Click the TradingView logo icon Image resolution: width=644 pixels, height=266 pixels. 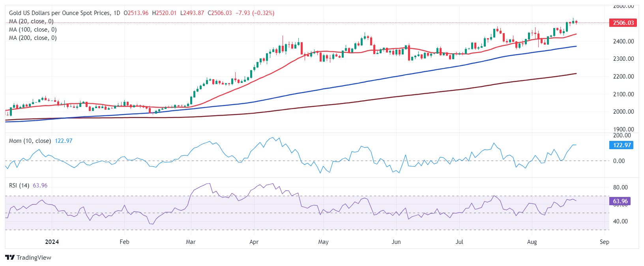(x=10, y=258)
